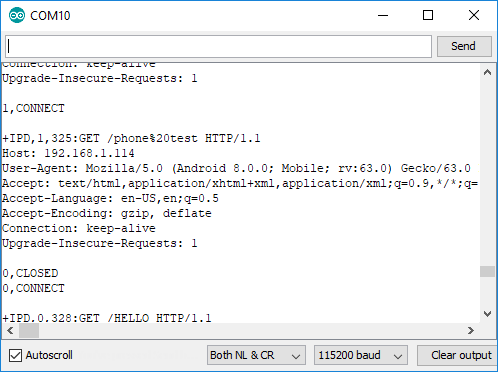Click the Send button
Image resolution: width=498 pixels, height=372 pixels.
[464, 46]
